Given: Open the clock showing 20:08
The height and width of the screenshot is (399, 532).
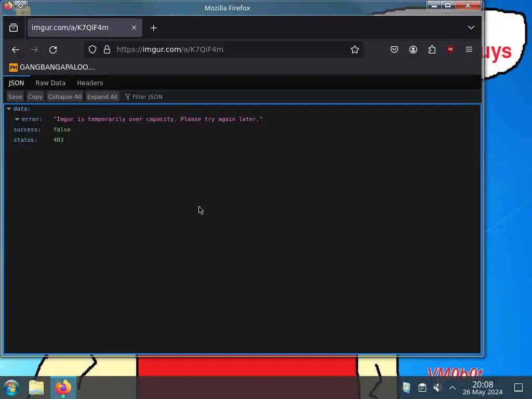Looking at the screenshot, I should pyautogui.click(x=483, y=388).
